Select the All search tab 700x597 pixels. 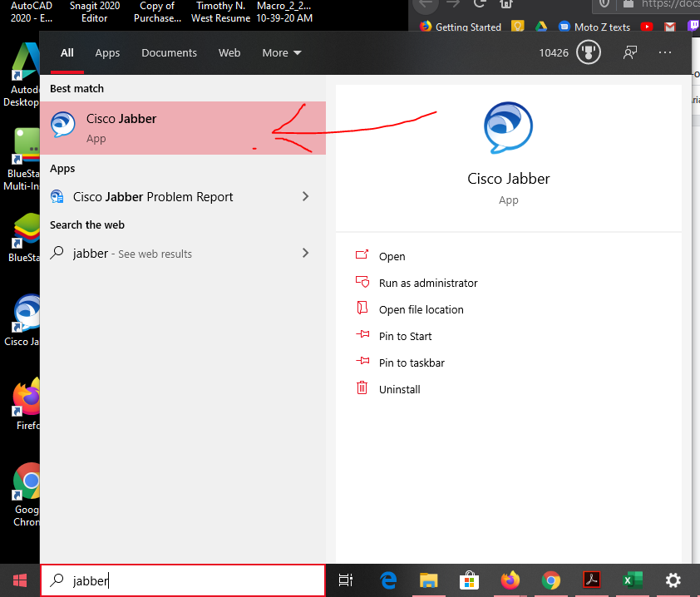point(67,52)
